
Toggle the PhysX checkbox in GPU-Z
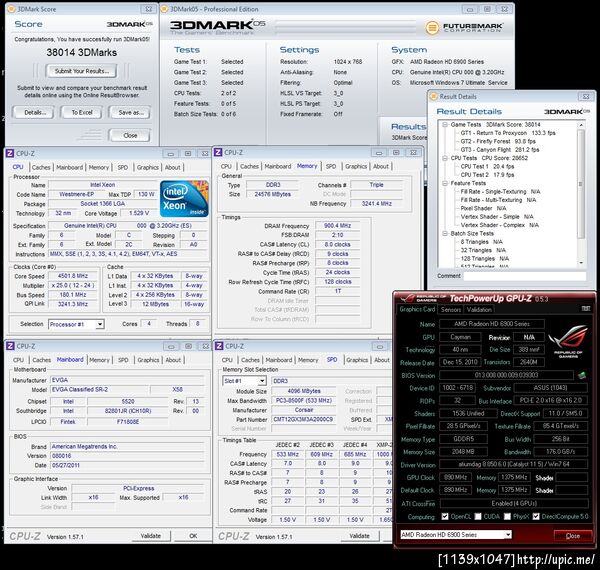(x=507, y=516)
